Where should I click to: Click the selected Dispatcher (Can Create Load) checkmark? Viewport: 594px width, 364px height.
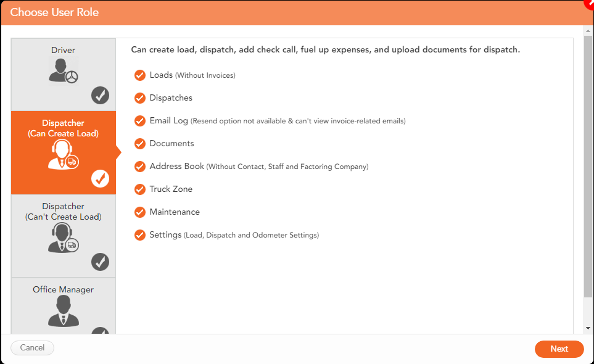point(100,179)
